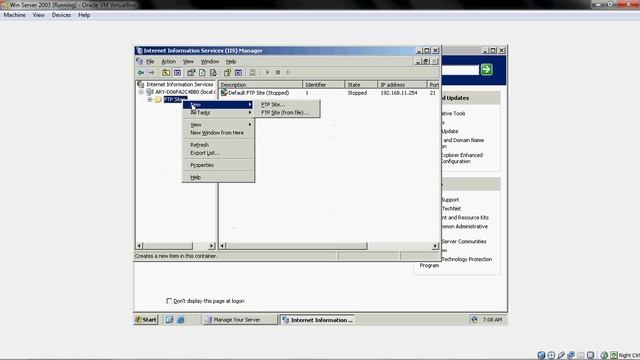Screen dimensions: 640x360
Task: Select 'New Window from Here'
Action: pyautogui.click(x=218, y=133)
